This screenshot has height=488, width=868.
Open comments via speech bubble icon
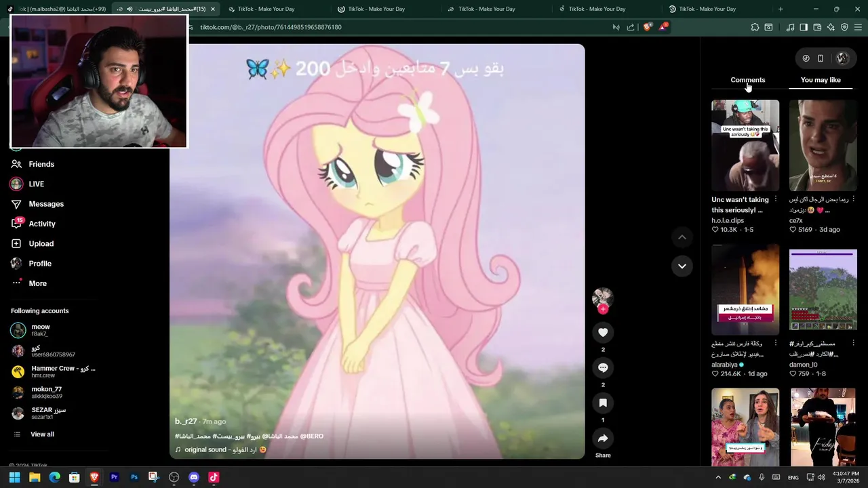[x=603, y=367]
